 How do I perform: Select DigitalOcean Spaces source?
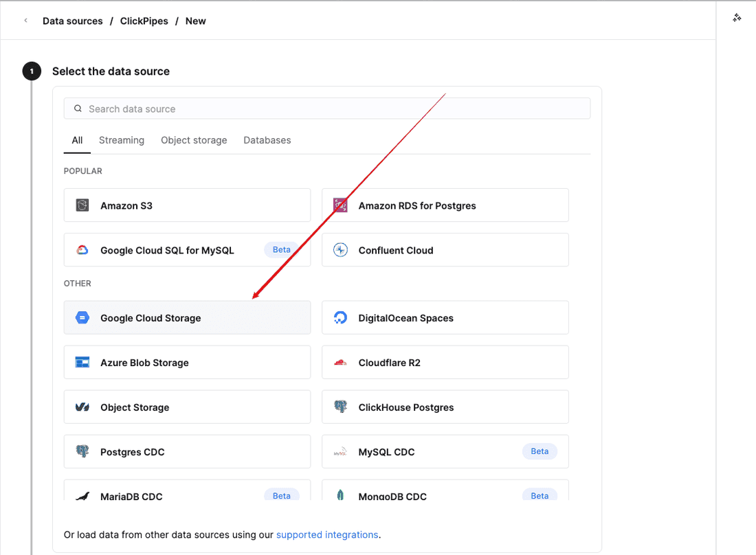tap(445, 318)
